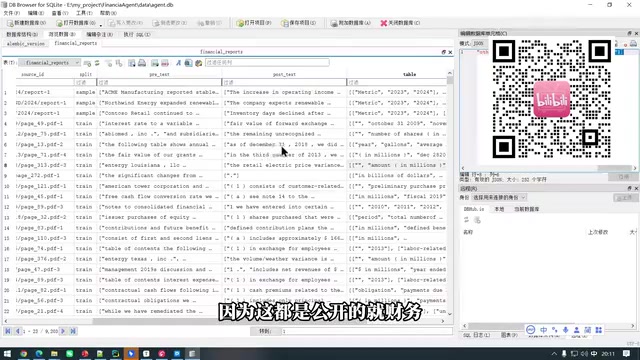The height and width of the screenshot is (360, 640).
Task: Jump to the last page of records
Action: click(73, 331)
